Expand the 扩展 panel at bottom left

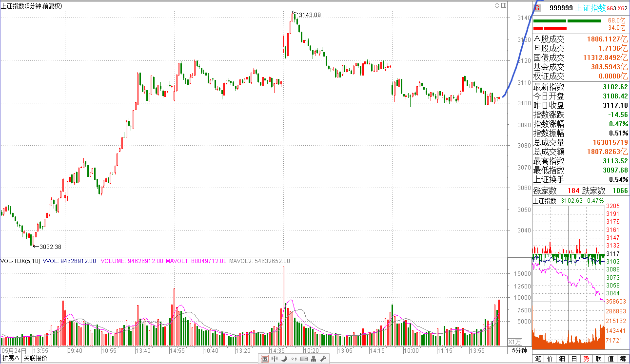click(11, 359)
